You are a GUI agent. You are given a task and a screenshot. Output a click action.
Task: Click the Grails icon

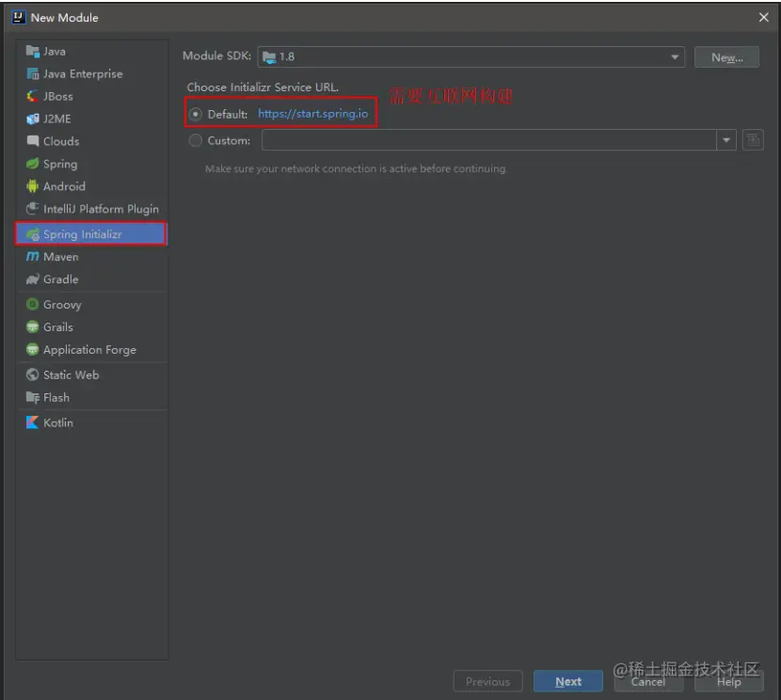pos(32,327)
